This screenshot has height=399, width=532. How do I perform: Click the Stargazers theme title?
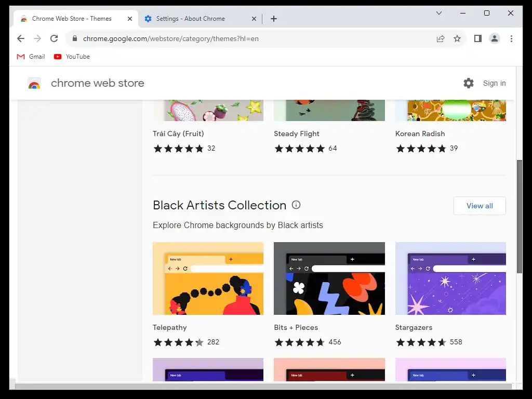(414, 327)
